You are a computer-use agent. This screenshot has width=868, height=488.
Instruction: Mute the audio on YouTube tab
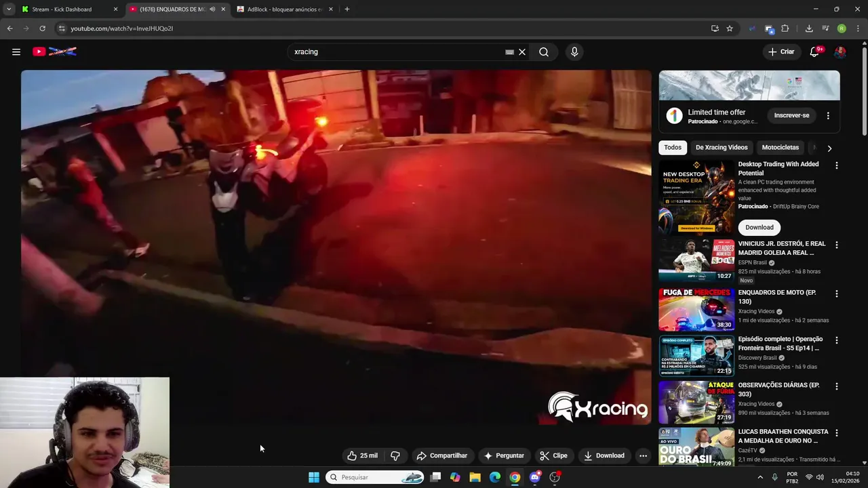pos(212,9)
